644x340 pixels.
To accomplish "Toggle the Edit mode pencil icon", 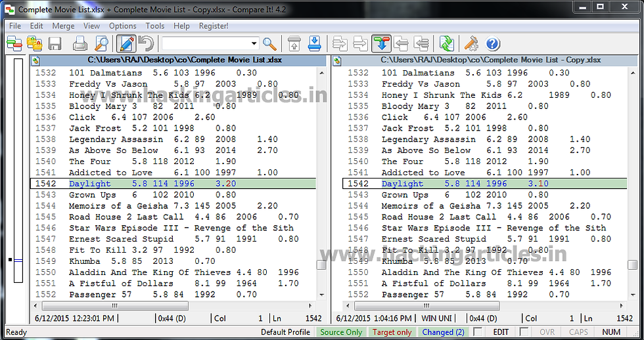I will [x=126, y=43].
